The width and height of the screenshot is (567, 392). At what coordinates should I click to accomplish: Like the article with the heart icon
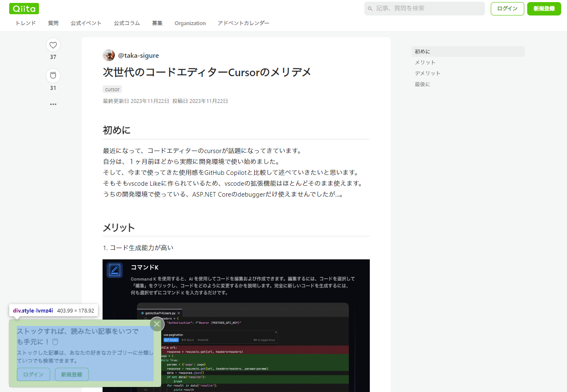coord(53,45)
